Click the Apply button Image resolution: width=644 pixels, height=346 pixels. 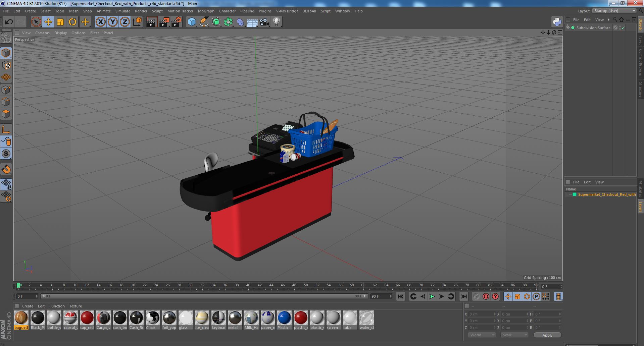[547, 335]
